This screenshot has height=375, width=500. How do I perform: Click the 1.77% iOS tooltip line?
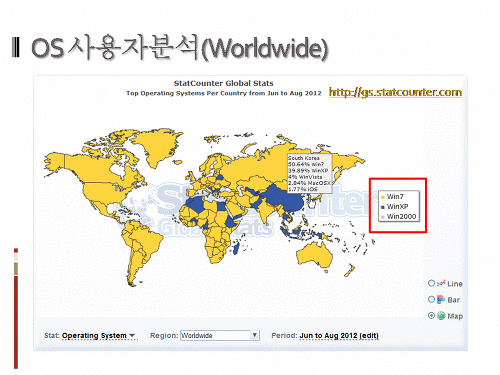(303, 189)
